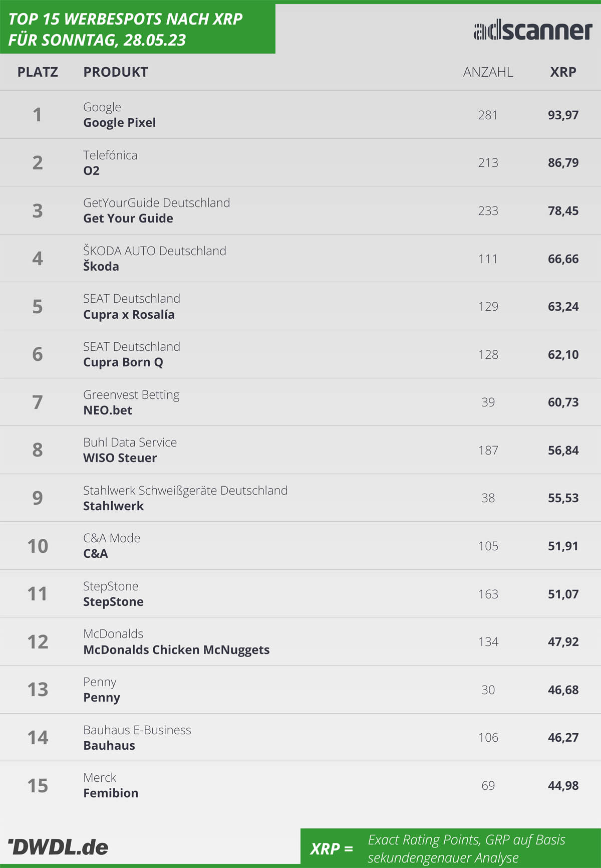Click the green XRP definition banner
This screenshot has width=601, height=868.
pyautogui.click(x=451, y=848)
